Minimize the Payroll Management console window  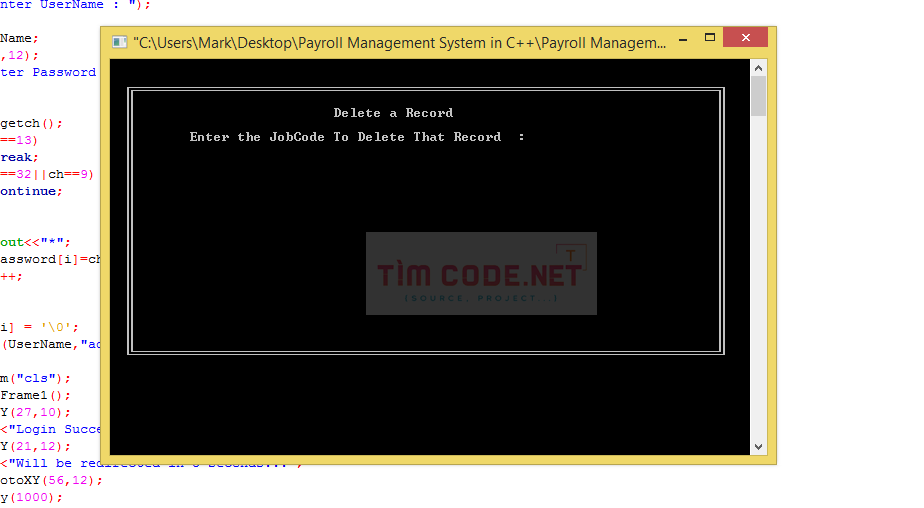(x=683, y=39)
